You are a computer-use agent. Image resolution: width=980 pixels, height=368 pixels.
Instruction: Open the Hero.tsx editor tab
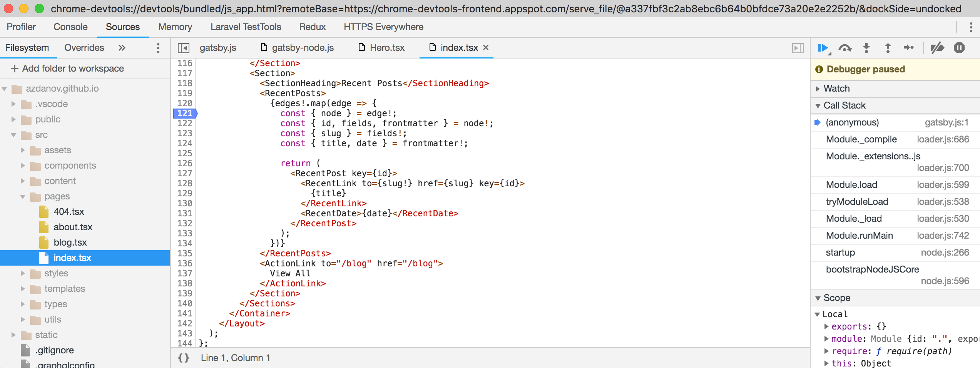click(387, 48)
